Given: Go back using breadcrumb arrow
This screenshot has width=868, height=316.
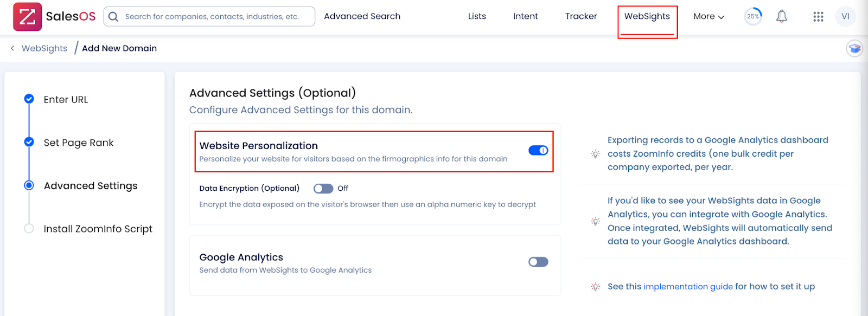Looking at the screenshot, I should click(12, 48).
